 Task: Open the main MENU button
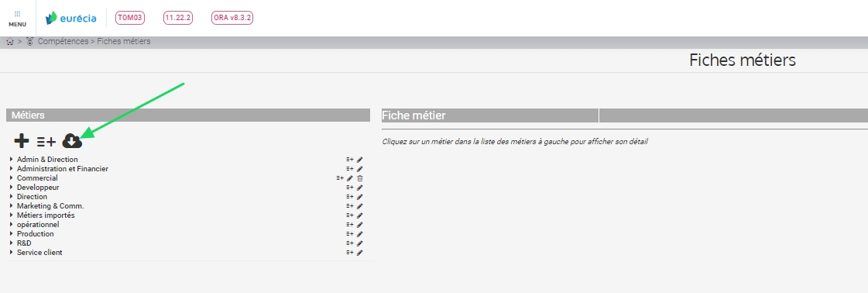17,19
